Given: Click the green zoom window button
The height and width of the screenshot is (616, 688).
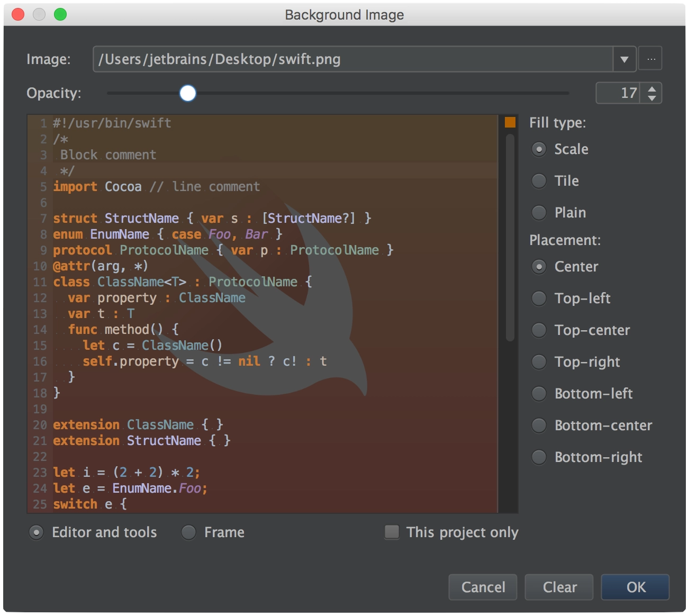Looking at the screenshot, I should (x=60, y=14).
